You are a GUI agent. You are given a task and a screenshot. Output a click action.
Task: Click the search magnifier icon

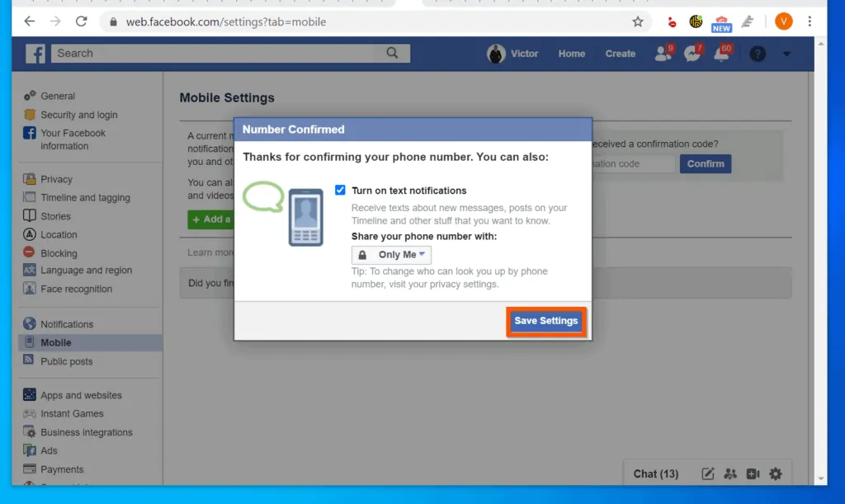click(x=392, y=53)
